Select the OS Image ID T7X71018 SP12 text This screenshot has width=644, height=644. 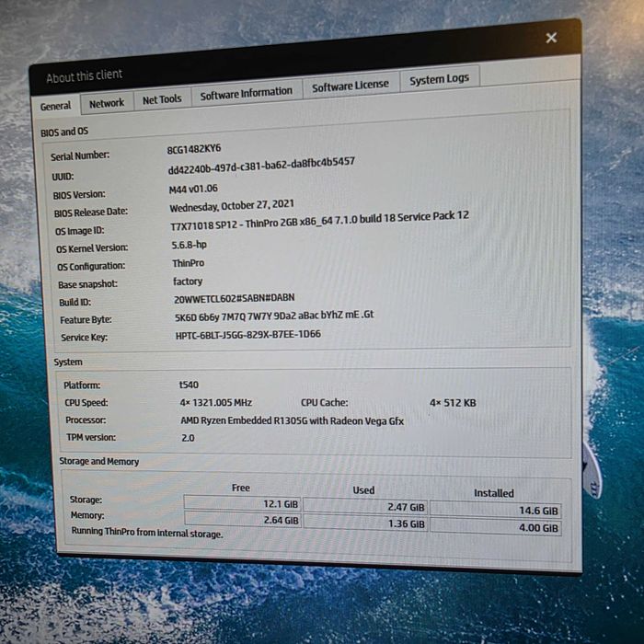tap(319, 221)
